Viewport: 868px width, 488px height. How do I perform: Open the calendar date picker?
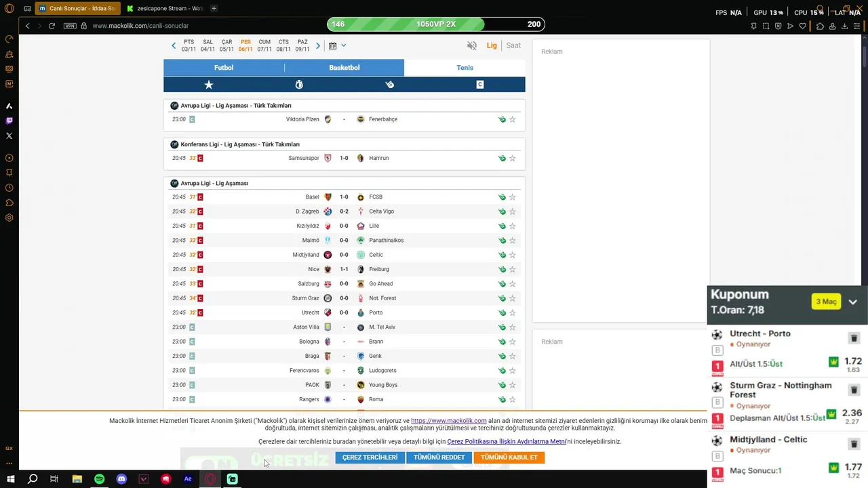click(332, 45)
